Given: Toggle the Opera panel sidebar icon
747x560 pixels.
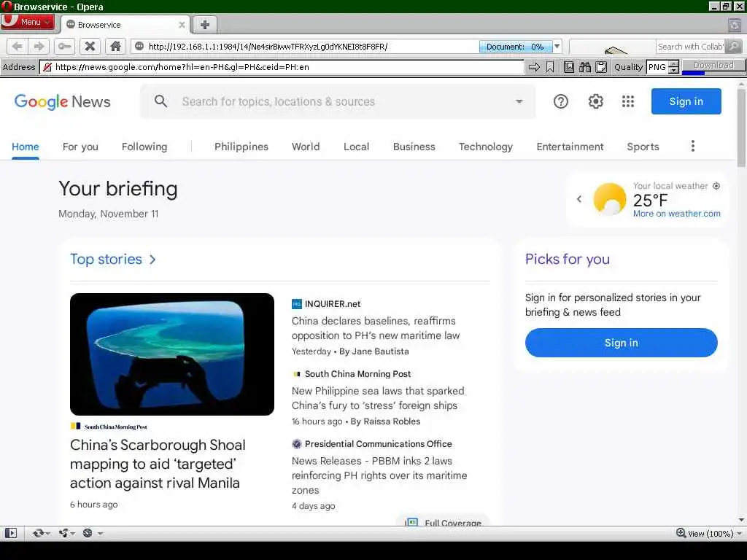Looking at the screenshot, I should tap(10, 533).
